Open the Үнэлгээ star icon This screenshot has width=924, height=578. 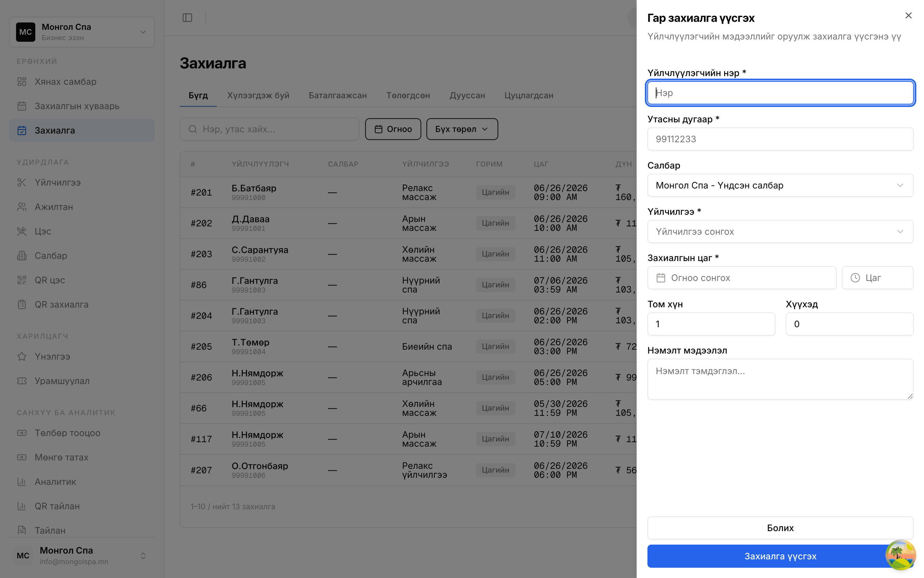(x=22, y=356)
